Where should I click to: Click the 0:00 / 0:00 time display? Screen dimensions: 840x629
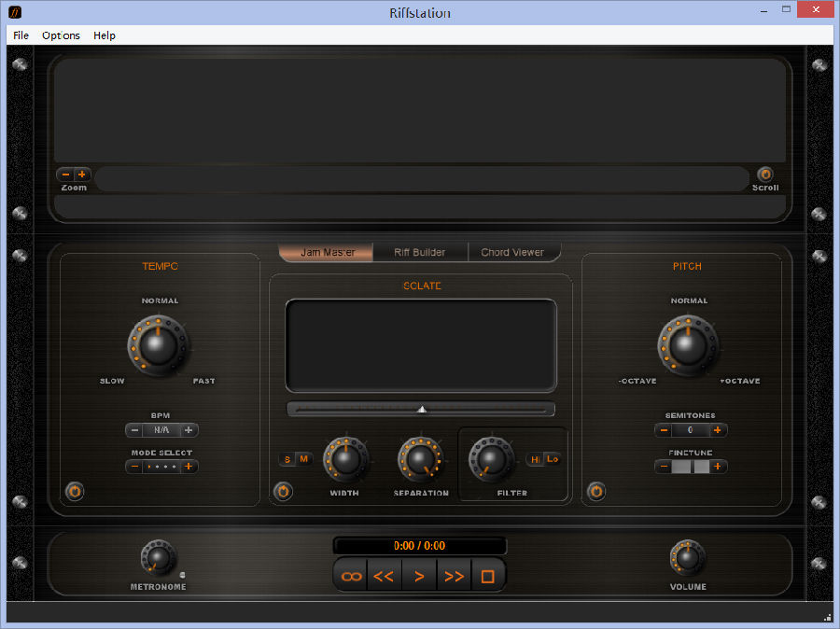pyautogui.click(x=419, y=546)
